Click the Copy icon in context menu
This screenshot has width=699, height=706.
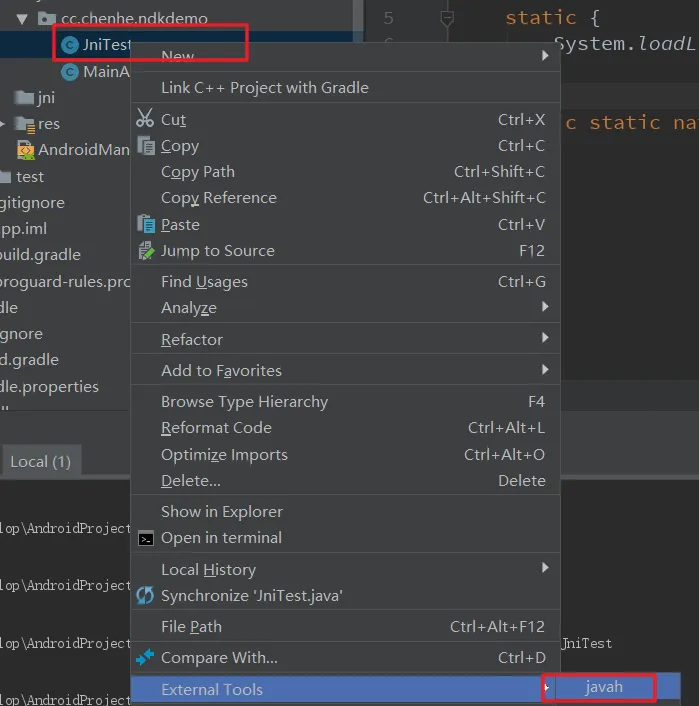tap(145, 146)
